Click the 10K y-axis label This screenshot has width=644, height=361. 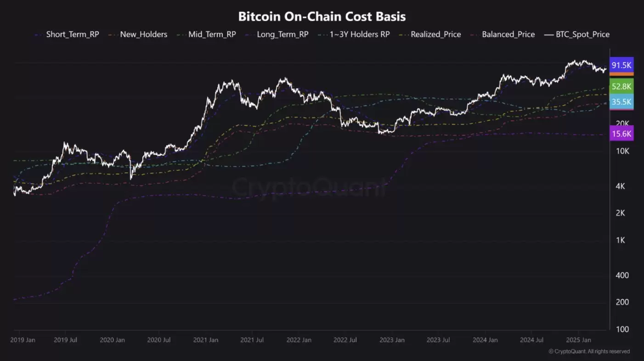[x=622, y=151]
